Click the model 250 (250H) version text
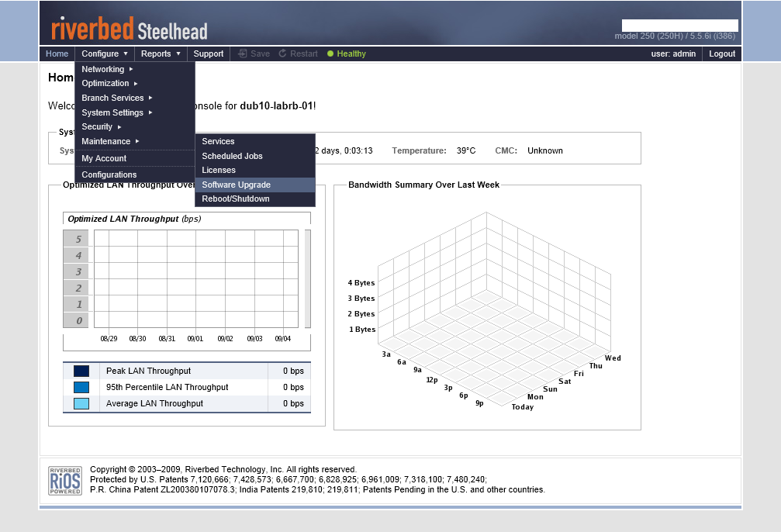Image resolution: width=781 pixels, height=532 pixels. (x=675, y=36)
